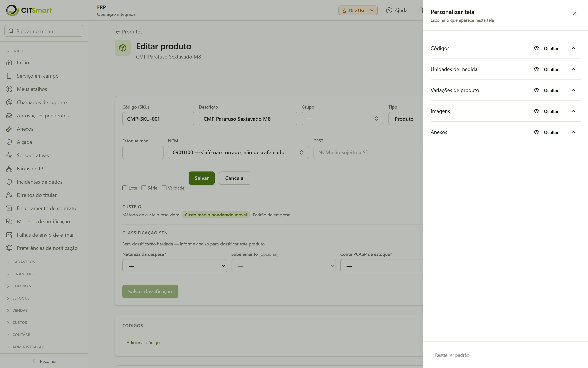The image size is (588, 368).
Task: Open Faixas de IP network icon
Action: [9, 169]
